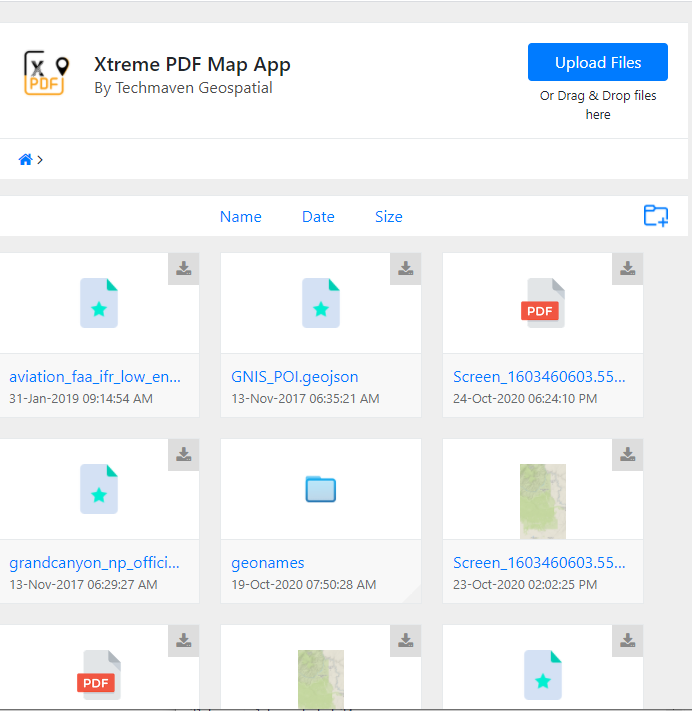Open the map thumbnail dated 23-Oct-2020
Image resolution: width=692 pixels, height=711 pixels.
[x=542, y=501]
